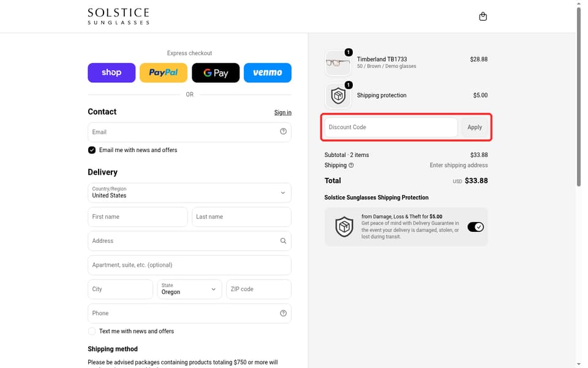Pay with Shop Pay express button
The height and width of the screenshot is (368, 588).
(111, 72)
